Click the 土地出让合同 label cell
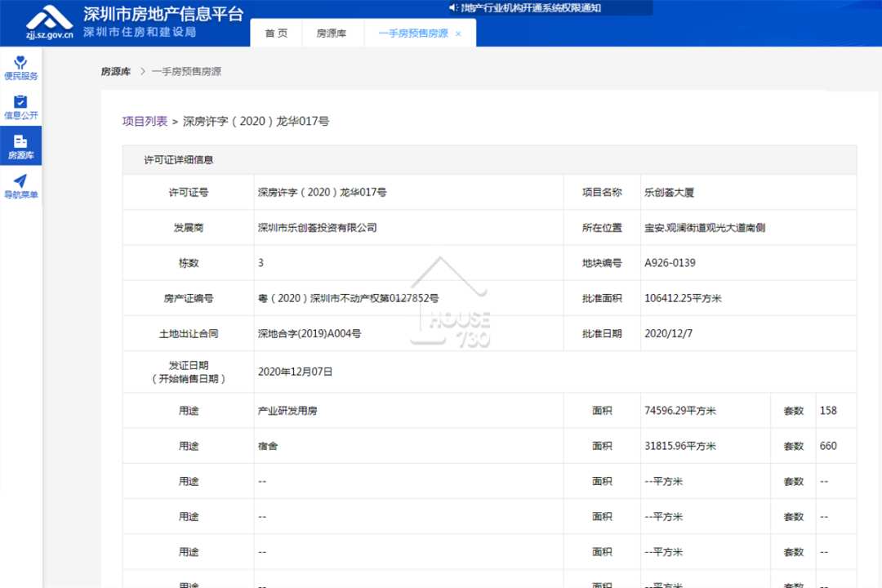 pos(189,334)
